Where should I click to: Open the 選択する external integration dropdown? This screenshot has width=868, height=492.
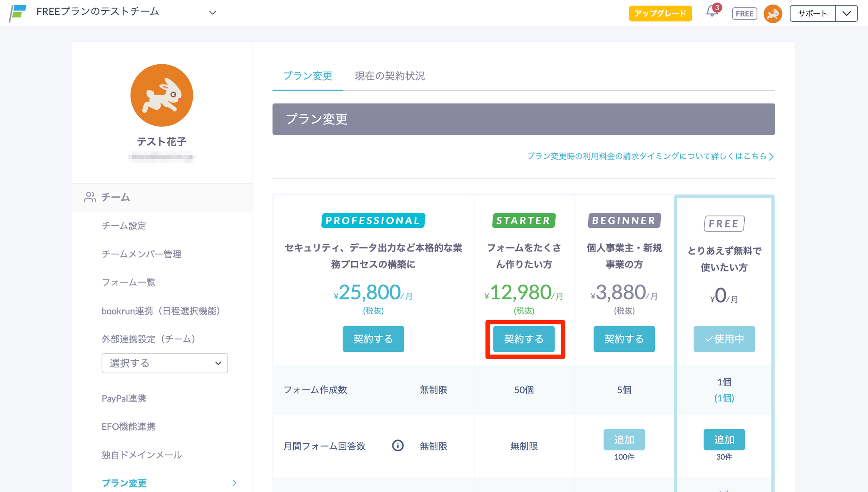[164, 363]
